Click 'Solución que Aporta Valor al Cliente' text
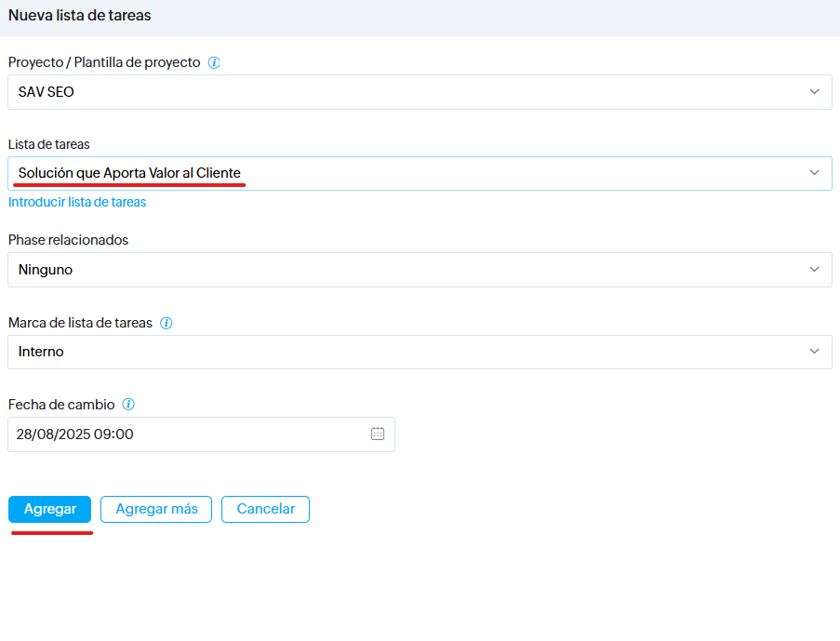The width and height of the screenshot is (840, 641). [x=129, y=173]
